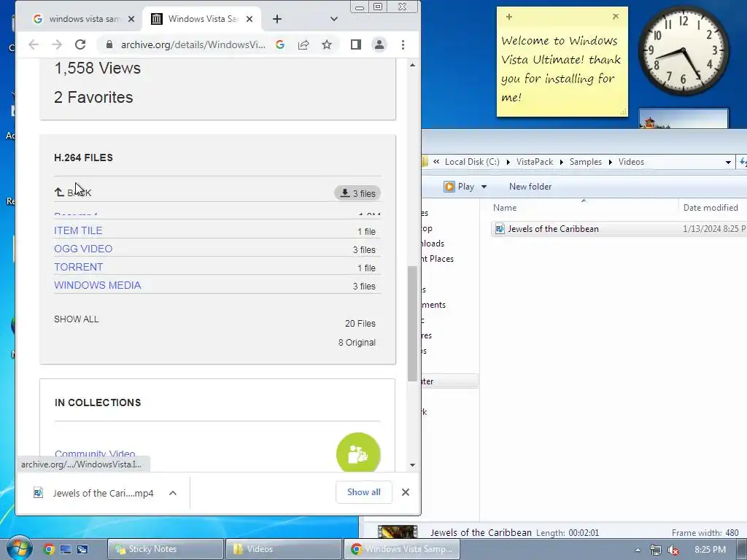Screen dimensions: 747x560
Task: Open the taskbar clock showing 8:25 PM
Action: [710, 550]
